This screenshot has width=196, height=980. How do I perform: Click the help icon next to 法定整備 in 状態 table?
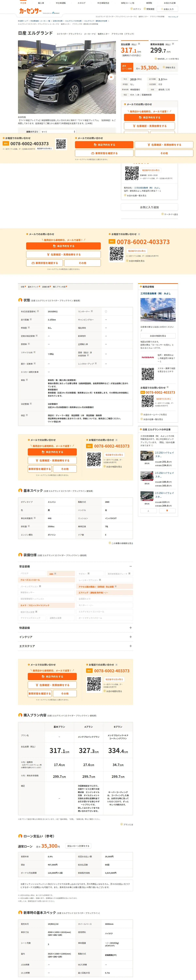coord(31,404)
